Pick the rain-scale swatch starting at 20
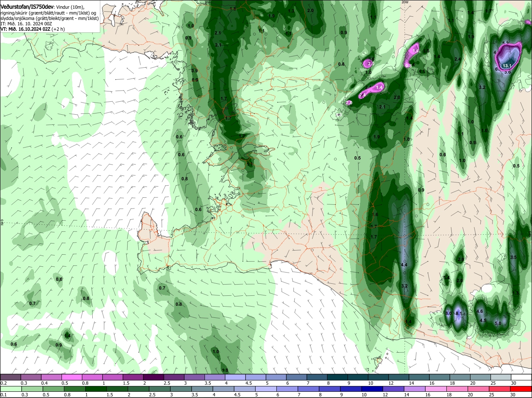This screenshot has height=398, width=532. point(479,389)
